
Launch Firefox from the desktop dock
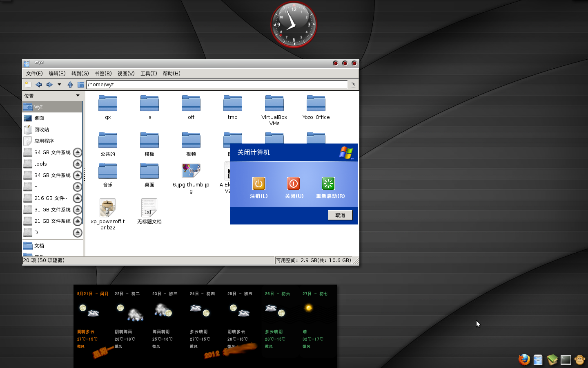(524, 359)
